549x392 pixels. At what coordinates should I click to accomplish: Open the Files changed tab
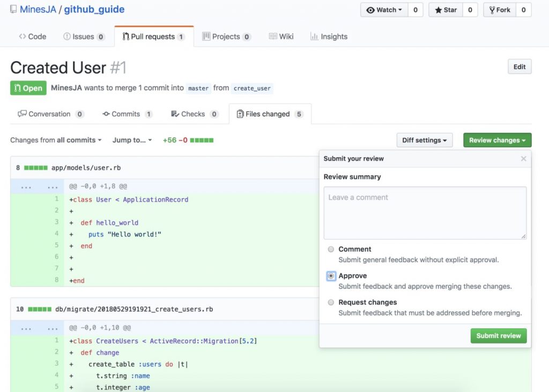tap(270, 114)
